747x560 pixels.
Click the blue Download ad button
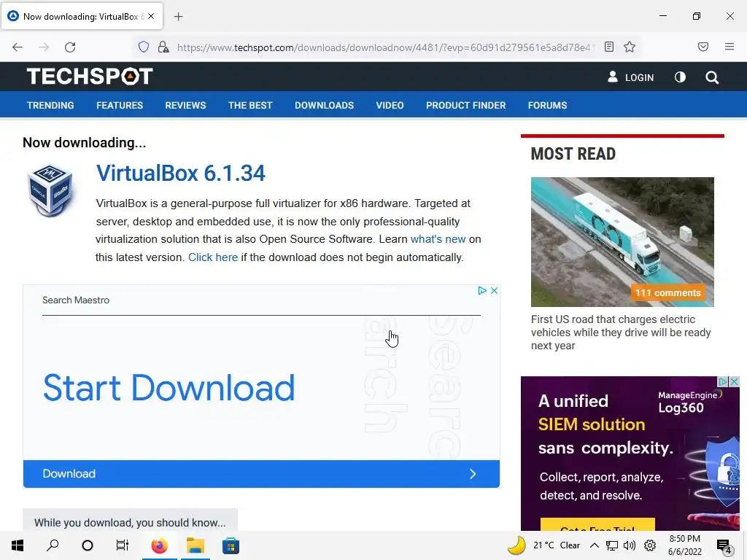coord(261,474)
